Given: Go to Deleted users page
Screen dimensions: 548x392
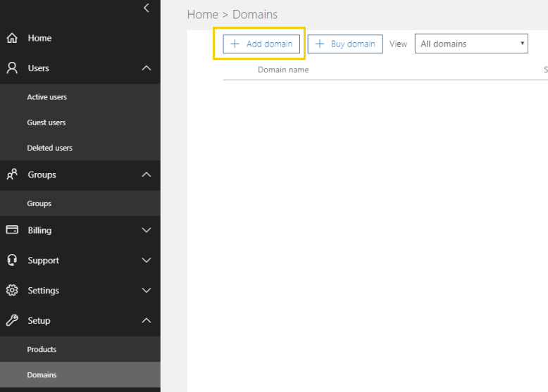Looking at the screenshot, I should click(49, 148).
